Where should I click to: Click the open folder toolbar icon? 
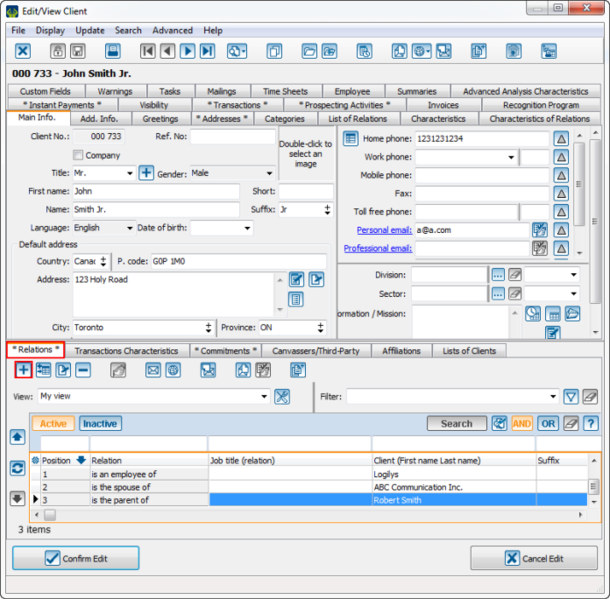309,51
